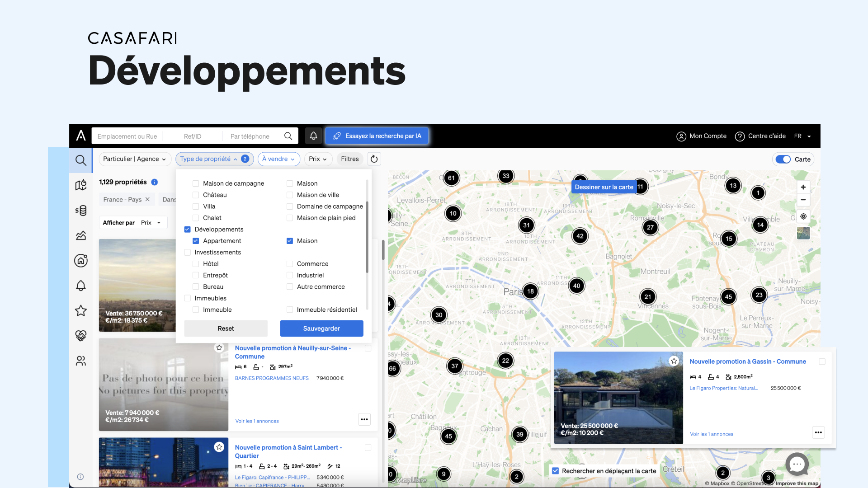Click the favorites/star icon in sidebar
The width and height of the screenshot is (868, 488).
tap(81, 310)
